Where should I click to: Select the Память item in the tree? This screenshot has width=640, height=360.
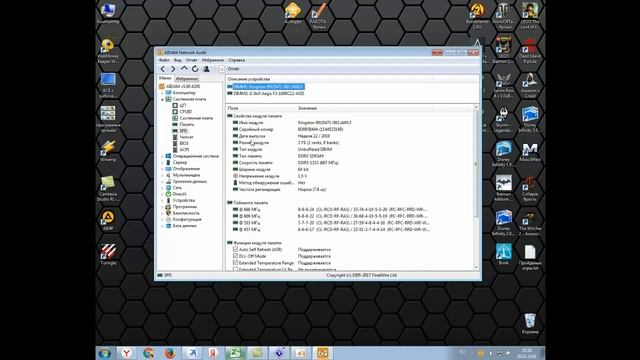point(183,124)
